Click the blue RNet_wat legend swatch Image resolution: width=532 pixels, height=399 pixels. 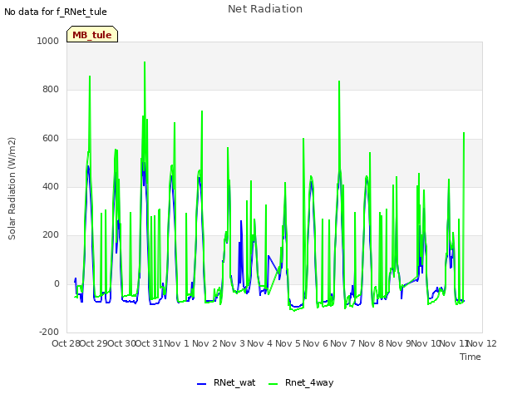pyautogui.click(x=201, y=384)
